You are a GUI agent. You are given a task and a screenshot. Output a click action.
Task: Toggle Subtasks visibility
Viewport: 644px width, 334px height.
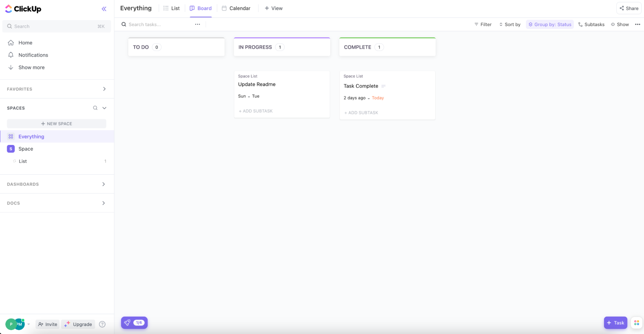coord(591,24)
